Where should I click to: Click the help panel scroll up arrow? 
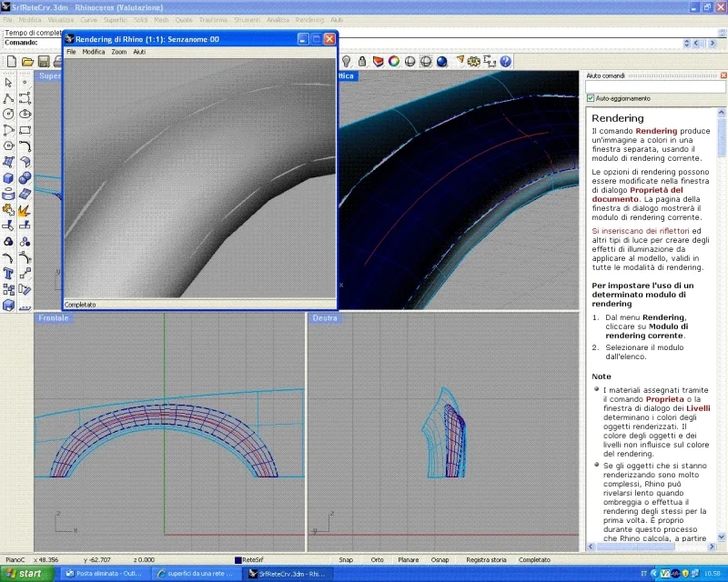tap(721, 113)
